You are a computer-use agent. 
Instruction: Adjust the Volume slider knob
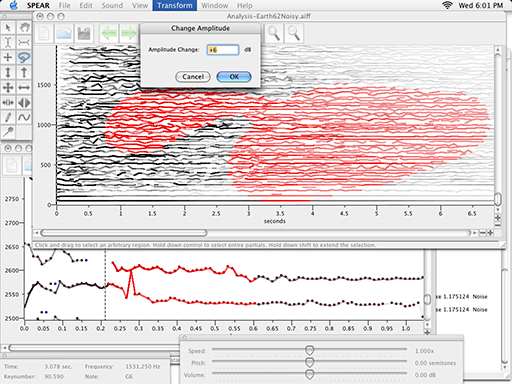pos(310,374)
